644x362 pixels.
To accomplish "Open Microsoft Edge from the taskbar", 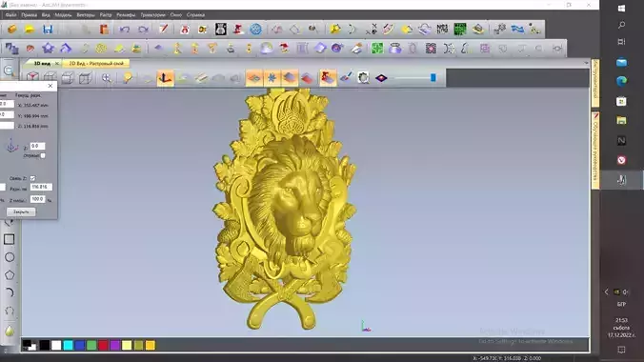I will (621, 81).
